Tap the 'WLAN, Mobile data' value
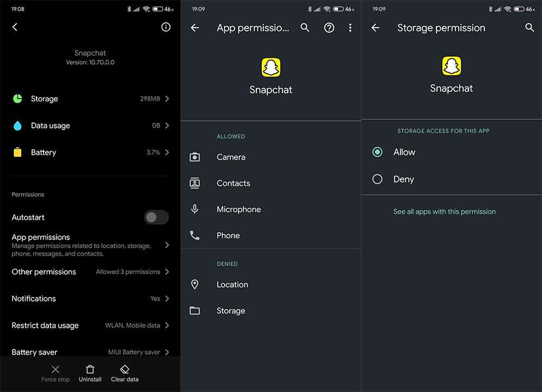Image resolution: width=542 pixels, height=392 pixels. pos(132,325)
